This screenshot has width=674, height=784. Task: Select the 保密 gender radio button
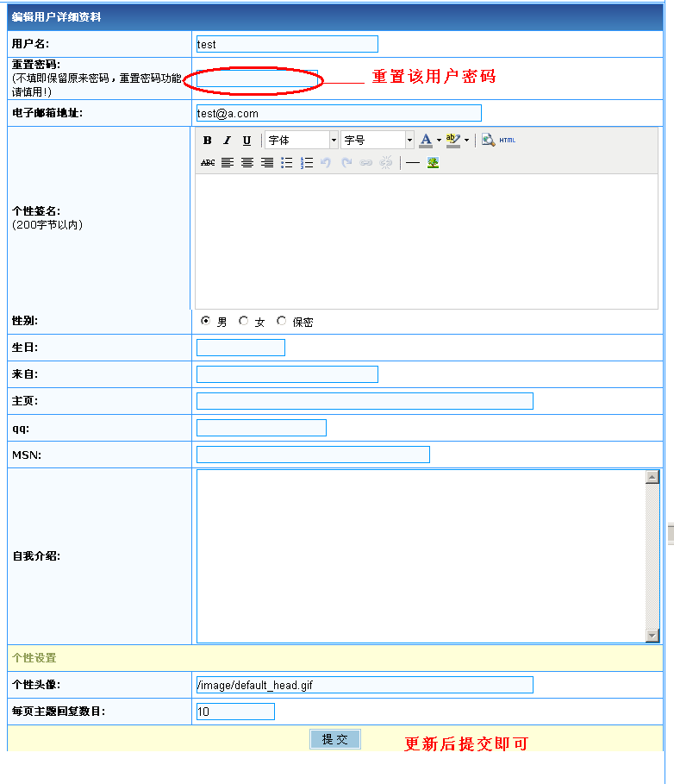click(x=281, y=321)
